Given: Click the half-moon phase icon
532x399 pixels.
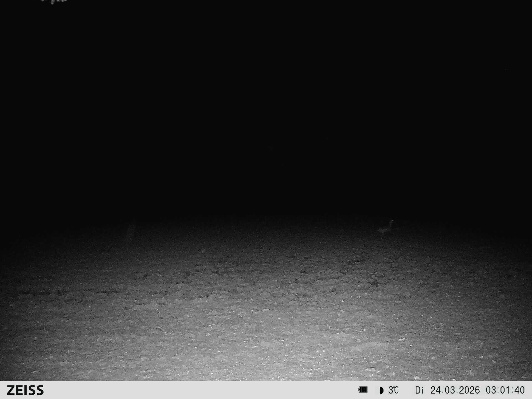Looking at the screenshot, I should [x=381, y=390].
